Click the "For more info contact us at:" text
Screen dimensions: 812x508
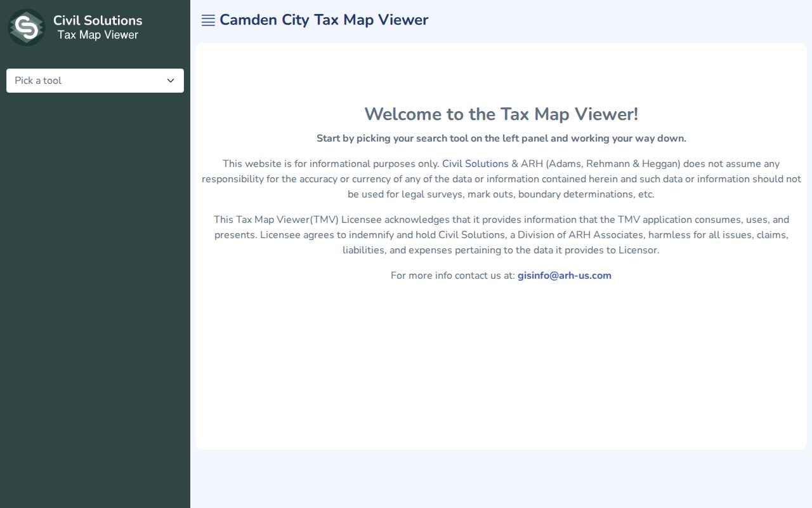point(453,276)
